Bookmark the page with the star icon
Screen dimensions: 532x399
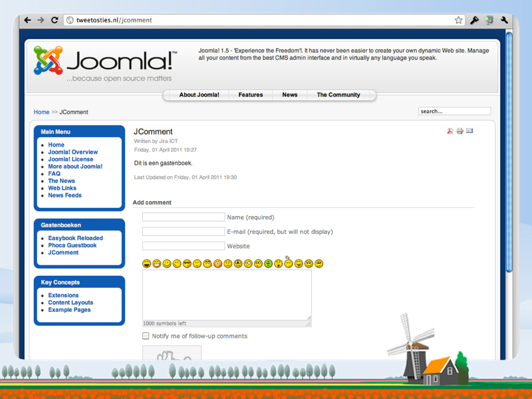459,20
